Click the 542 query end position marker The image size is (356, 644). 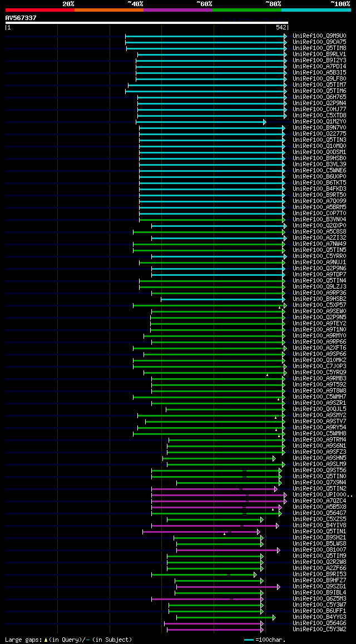(281, 27)
